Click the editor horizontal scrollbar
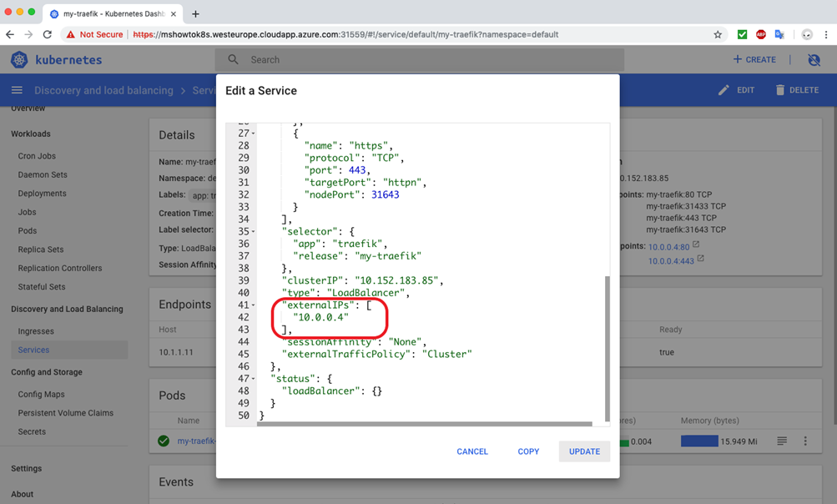This screenshot has height=504, width=837. click(x=425, y=424)
